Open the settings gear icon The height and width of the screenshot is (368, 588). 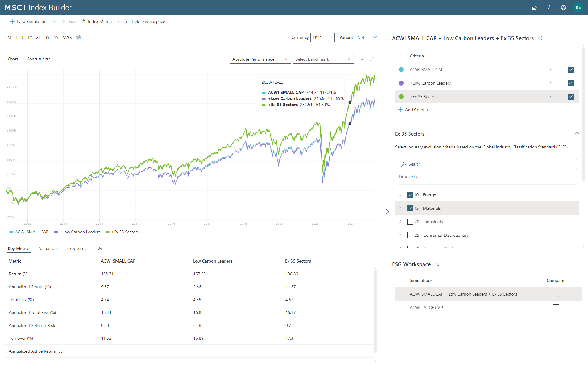pos(563,7)
